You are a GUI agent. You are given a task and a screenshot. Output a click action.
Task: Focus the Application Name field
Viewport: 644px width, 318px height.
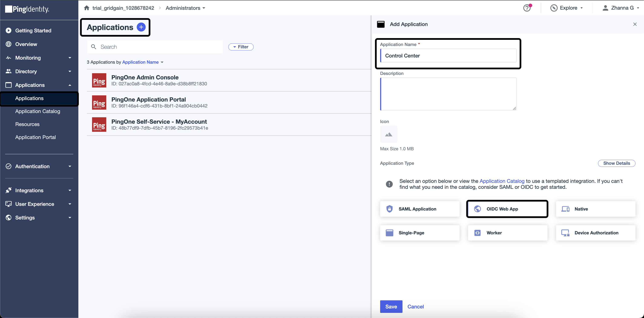click(x=448, y=56)
